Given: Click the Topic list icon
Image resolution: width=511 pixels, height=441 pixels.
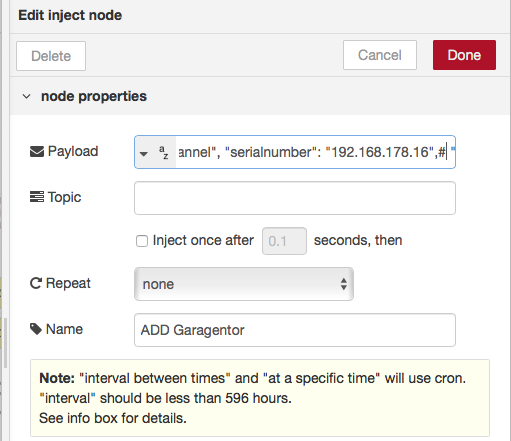Looking at the screenshot, I should point(37,197).
